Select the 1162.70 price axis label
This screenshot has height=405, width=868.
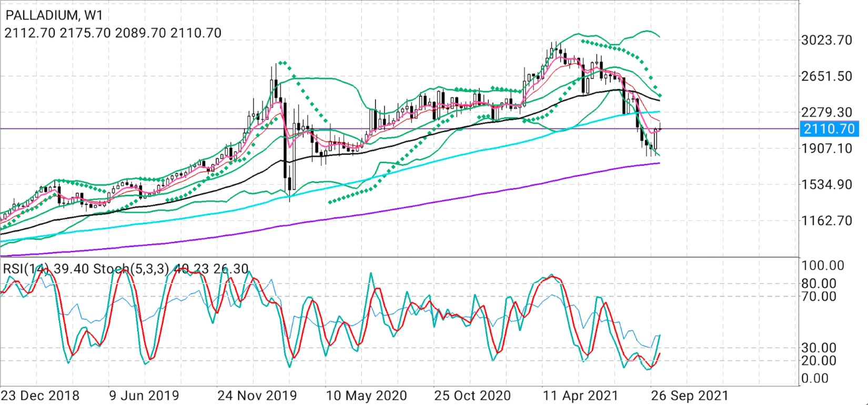826,220
